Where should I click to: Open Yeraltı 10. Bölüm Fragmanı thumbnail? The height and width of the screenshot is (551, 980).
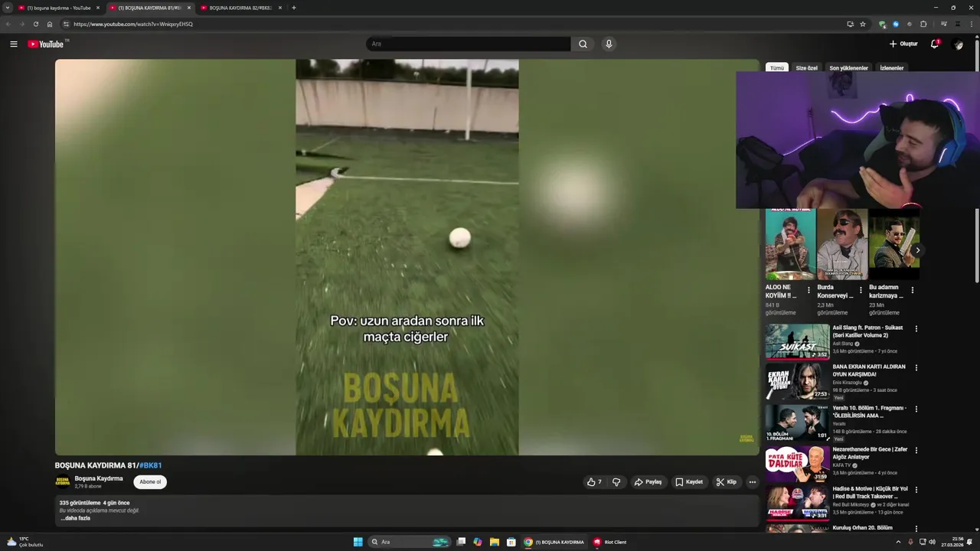pyautogui.click(x=797, y=422)
